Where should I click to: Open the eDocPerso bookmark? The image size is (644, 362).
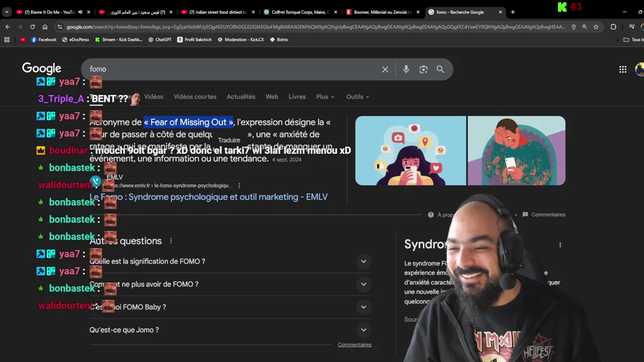pyautogui.click(x=75, y=39)
